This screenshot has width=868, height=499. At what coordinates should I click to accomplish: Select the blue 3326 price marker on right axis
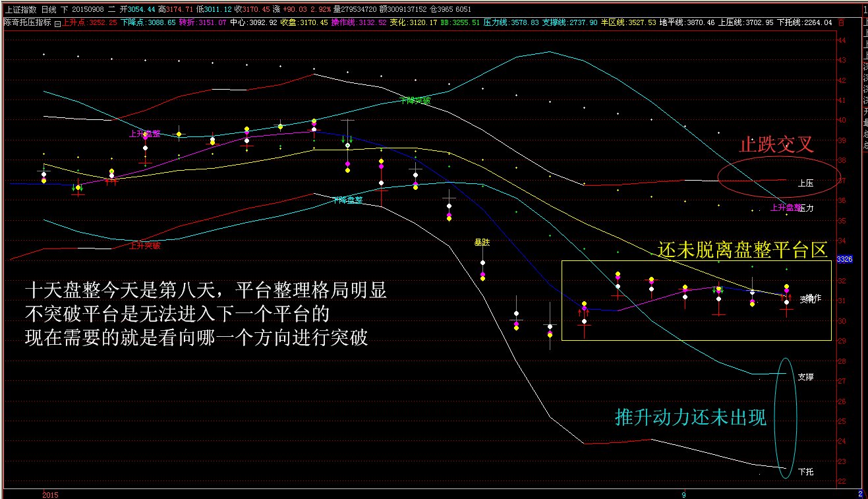pyautogui.click(x=846, y=260)
